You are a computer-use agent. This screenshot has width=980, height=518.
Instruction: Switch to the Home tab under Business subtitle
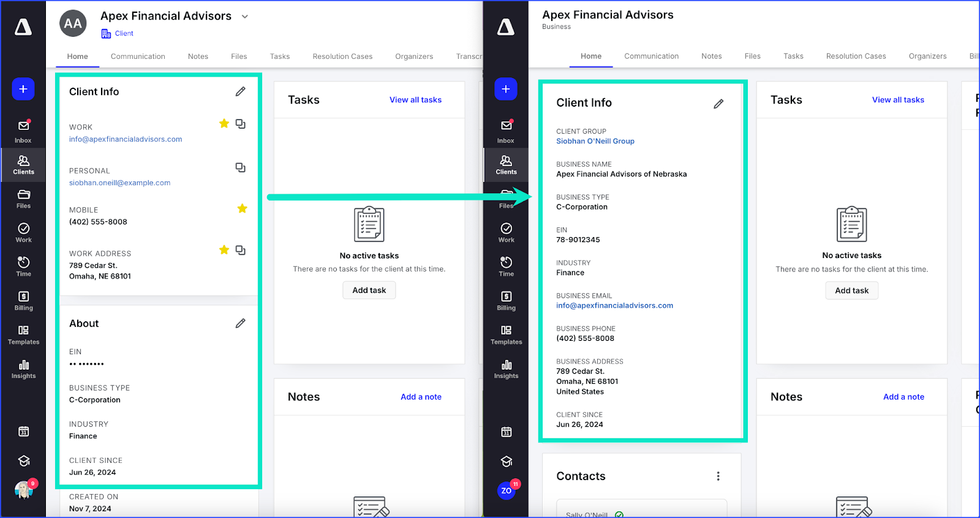pyautogui.click(x=590, y=56)
